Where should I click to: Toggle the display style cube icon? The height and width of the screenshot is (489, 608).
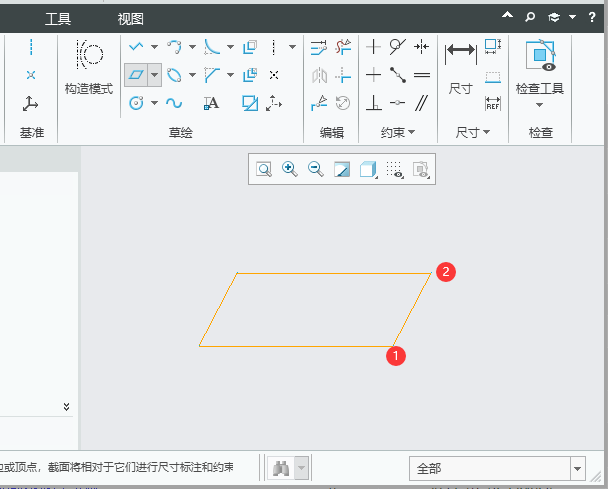click(368, 170)
